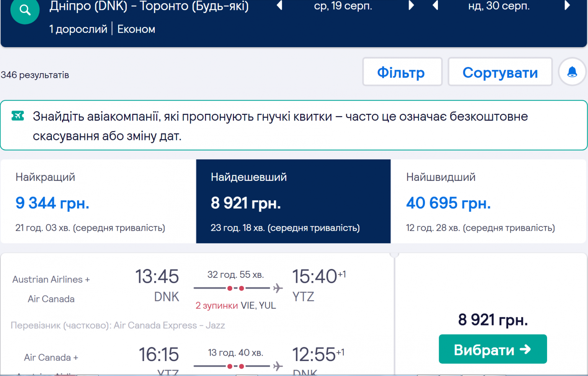Click the 8 921 грн. price in result card
This screenshot has width=588, height=376.
(x=493, y=319)
